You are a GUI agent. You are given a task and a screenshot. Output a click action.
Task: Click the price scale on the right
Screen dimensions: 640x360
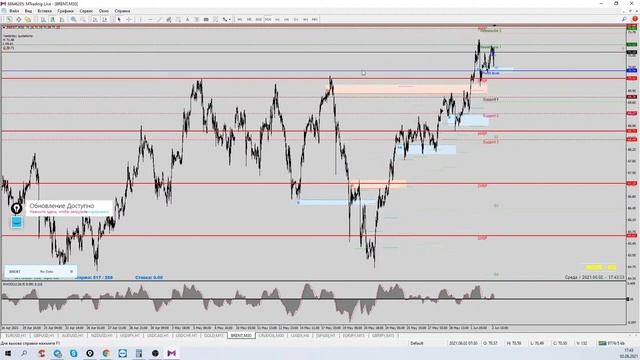(632, 153)
